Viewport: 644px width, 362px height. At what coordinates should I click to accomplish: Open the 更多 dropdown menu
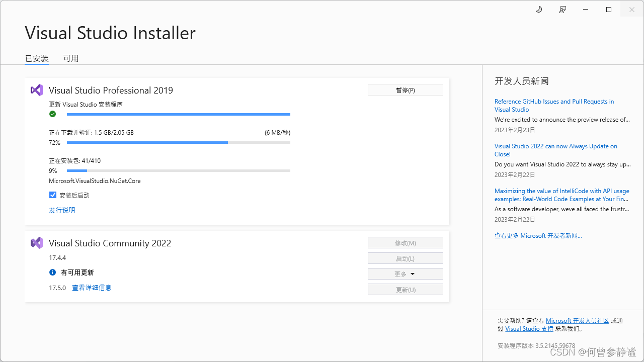[x=406, y=274]
